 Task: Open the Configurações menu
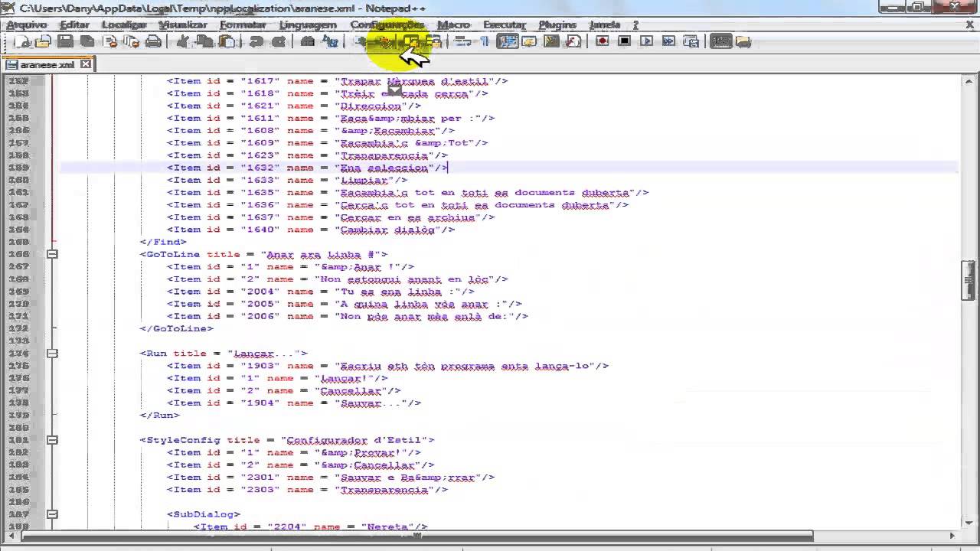tap(387, 24)
